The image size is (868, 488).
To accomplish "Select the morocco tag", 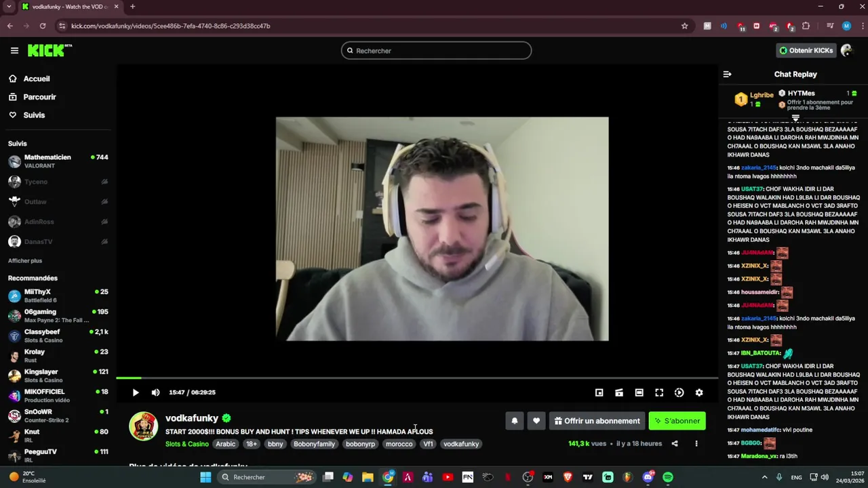I will click(399, 444).
